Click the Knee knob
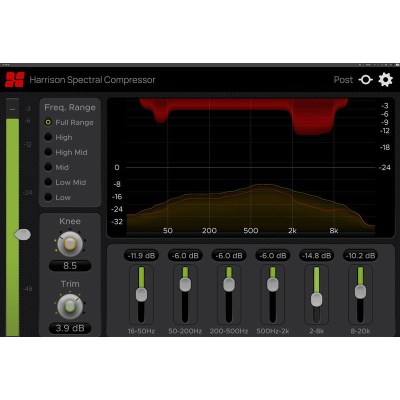400x400 pixels. (70, 244)
